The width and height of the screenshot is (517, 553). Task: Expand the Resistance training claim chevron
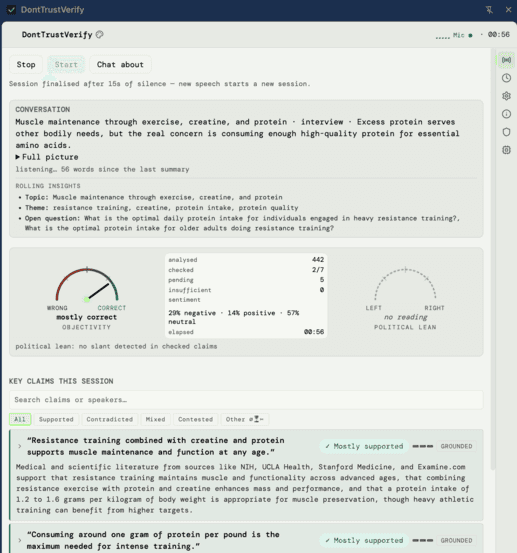point(20,446)
